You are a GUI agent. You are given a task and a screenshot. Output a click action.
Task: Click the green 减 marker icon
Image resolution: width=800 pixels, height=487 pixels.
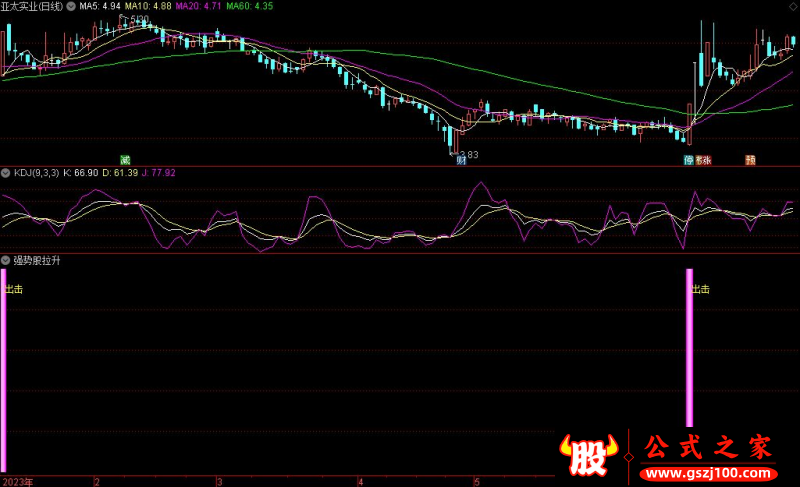coord(125,159)
